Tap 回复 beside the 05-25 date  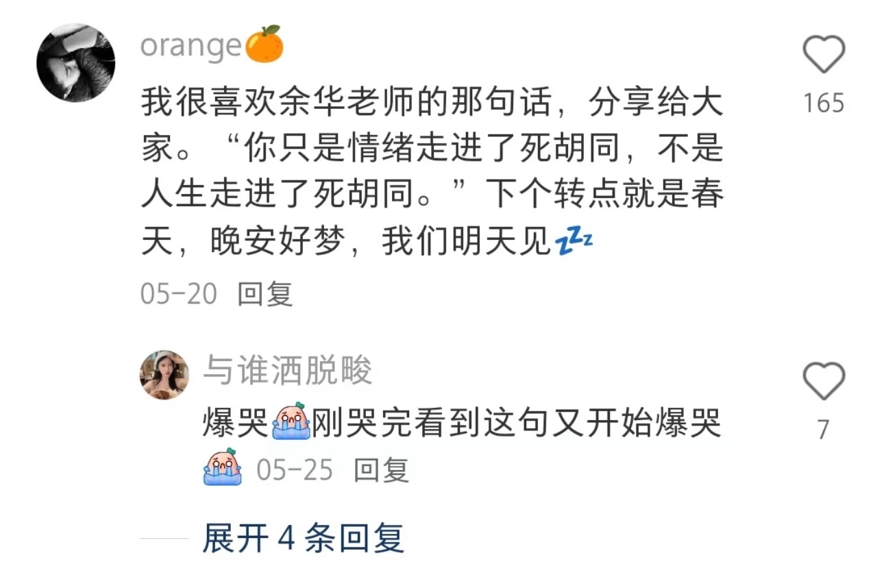pyautogui.click(x=381, y=470)
